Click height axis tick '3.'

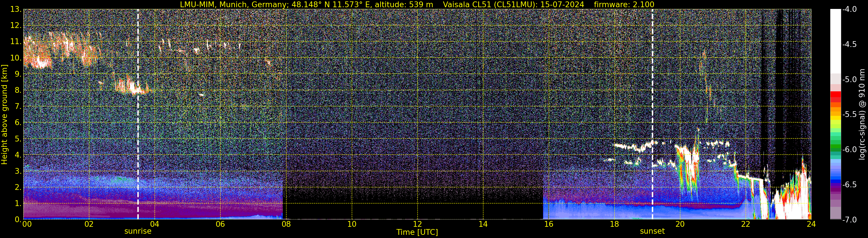click(x=18, y=171)
